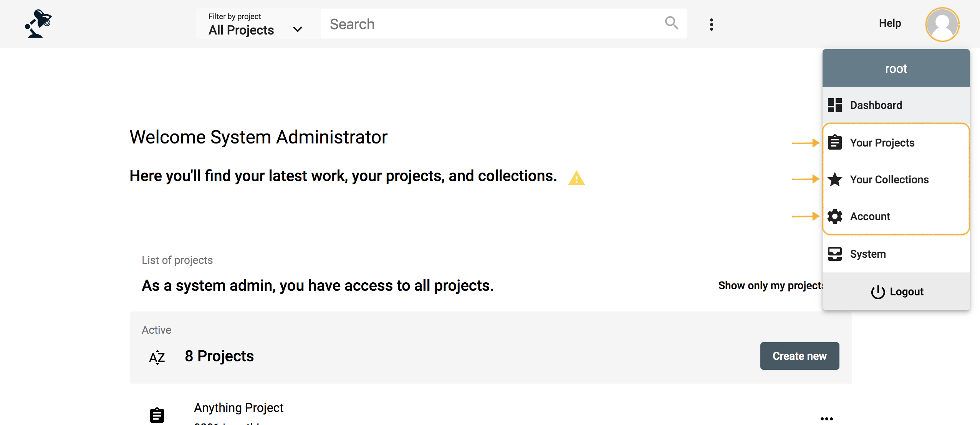
Task: Click the Logout button
Action: 896,292
